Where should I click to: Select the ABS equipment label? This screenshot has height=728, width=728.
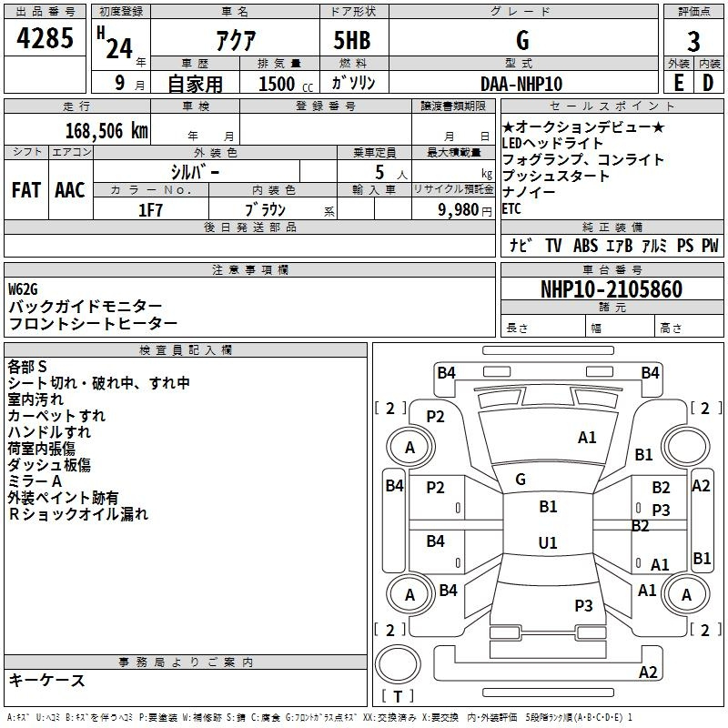tap(585, 245)
